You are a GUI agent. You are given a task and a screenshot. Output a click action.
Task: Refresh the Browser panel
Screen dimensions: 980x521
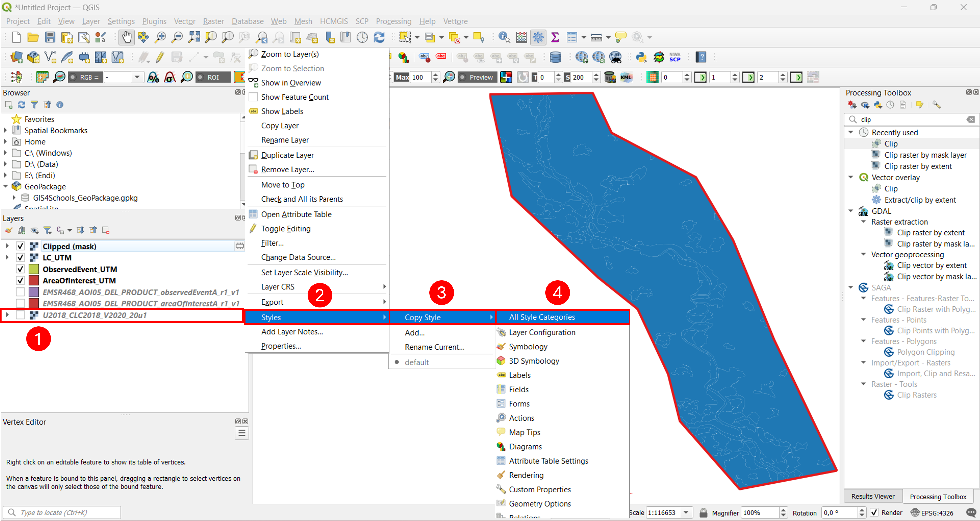[21, 105]
